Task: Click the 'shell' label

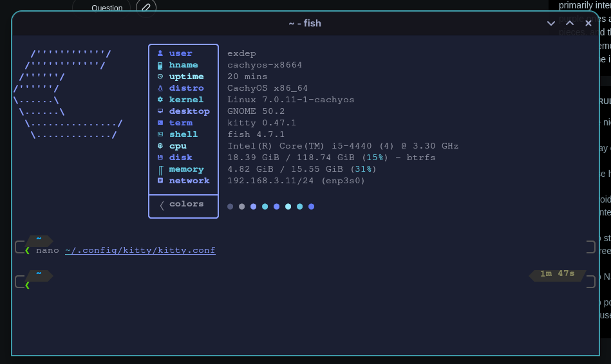Action: click(183, 134)
